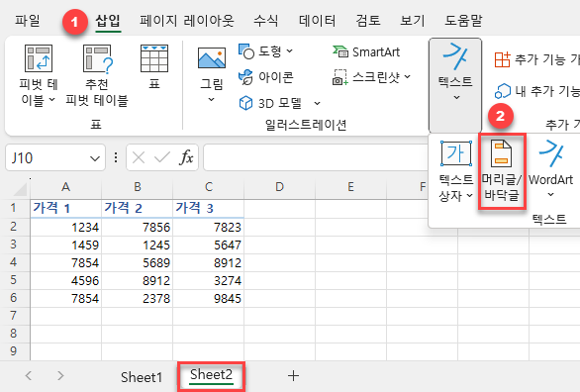Select the Sheet2 tab
Image resolution: width=580 pixels, height=392 pixels.
pyautogui.click(x=211, y=376)
